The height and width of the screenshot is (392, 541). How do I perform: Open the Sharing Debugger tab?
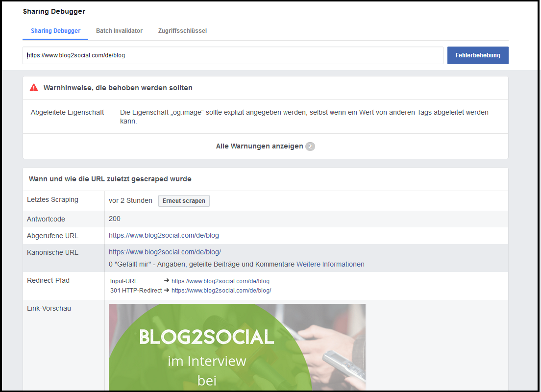click(55, 31)
